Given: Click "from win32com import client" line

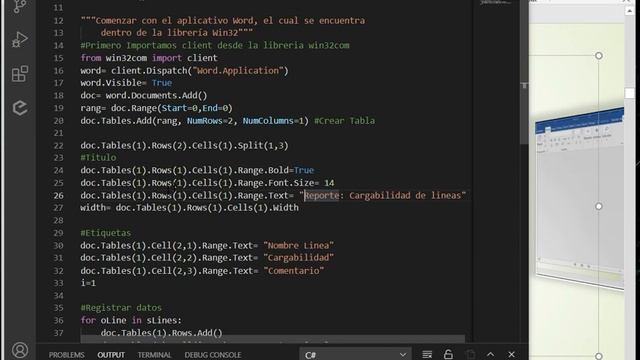Looking at the screenshot, I should pyautogui.click(x=149, y=58).
